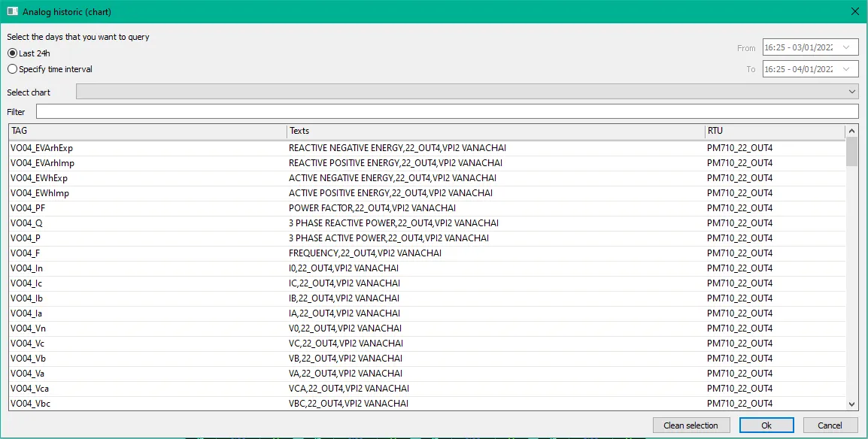Select the VO04_Vca tag row
The height and width of the screenshot is (439, 868).
point(427,388)
